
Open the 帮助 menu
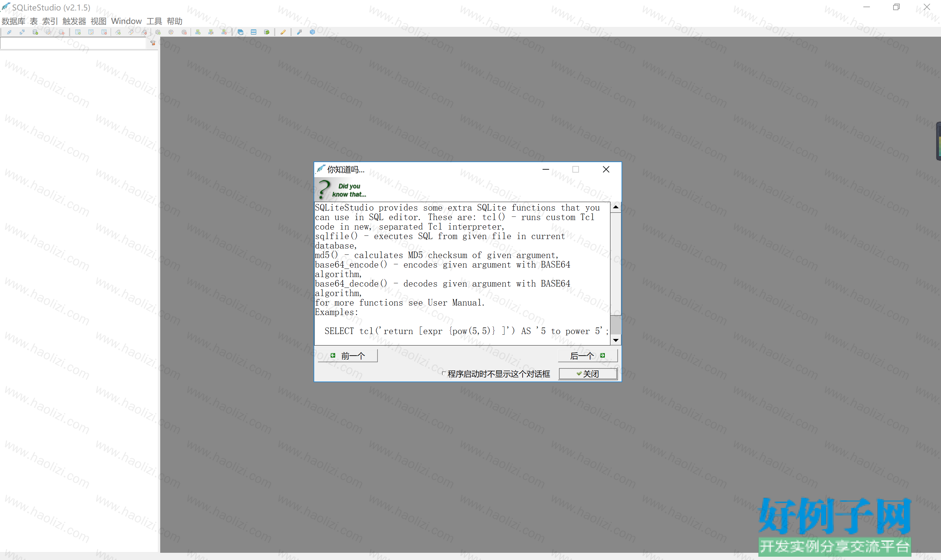point(175,21)
